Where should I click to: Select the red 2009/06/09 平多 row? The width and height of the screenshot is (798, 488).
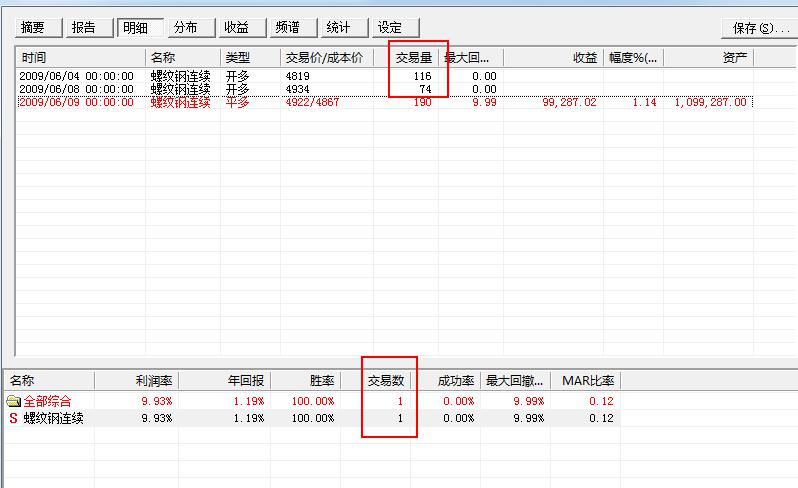[385, 102]
